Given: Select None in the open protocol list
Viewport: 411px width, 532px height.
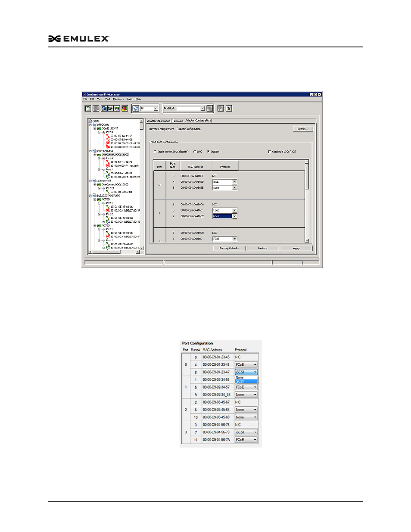Looking at the screenshot, I should [246, 377].
